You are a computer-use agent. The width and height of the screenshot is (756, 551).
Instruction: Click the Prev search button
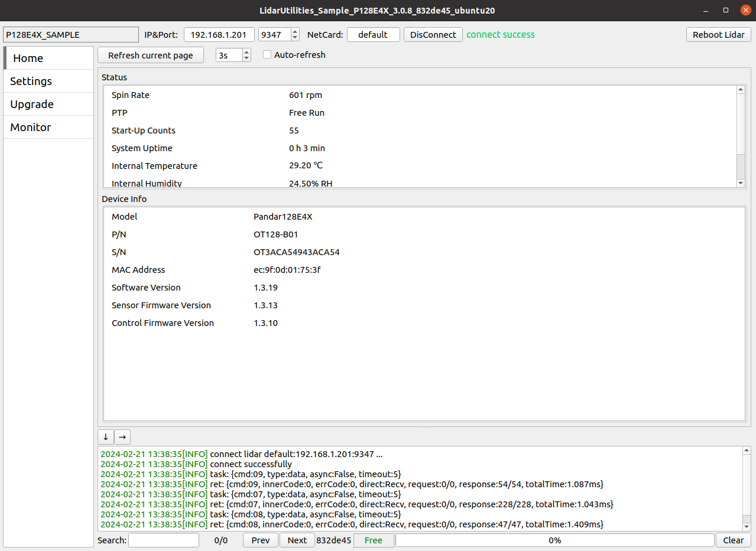pos(261,540)
